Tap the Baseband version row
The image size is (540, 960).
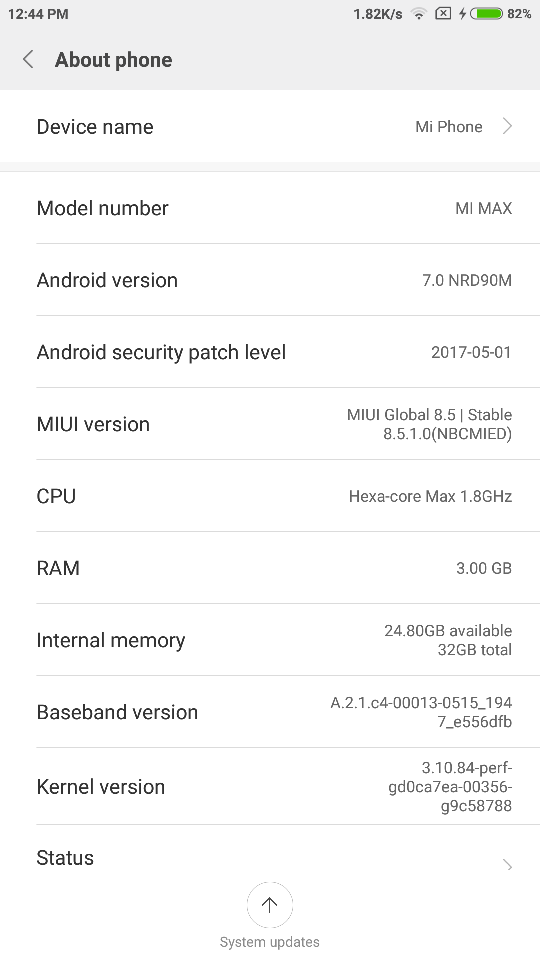pos(270,712)
